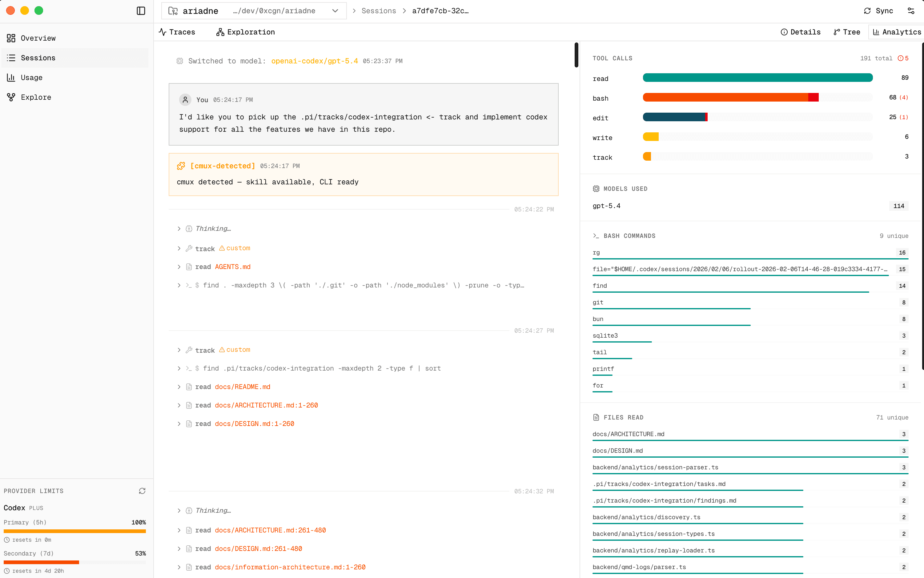This screenshot has width=924, height=578.
Task: Open the Details panel
Action: click(x=801, y=32)
